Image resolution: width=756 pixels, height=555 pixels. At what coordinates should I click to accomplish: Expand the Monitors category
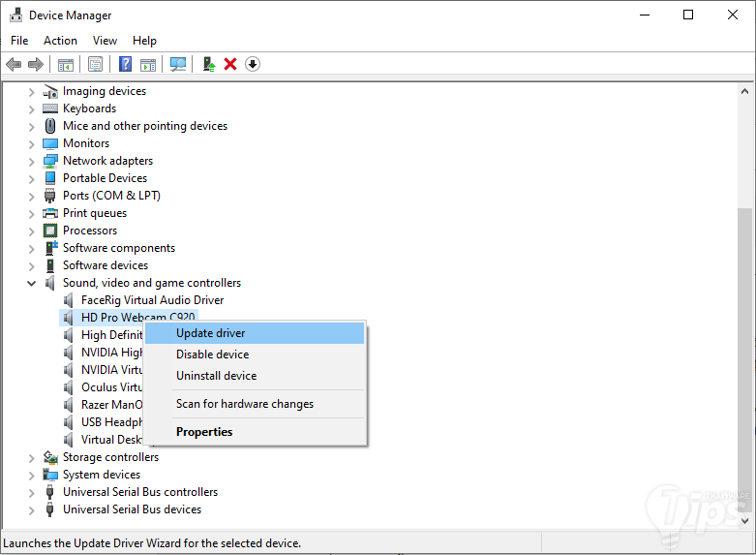click(x=31, y=143)
